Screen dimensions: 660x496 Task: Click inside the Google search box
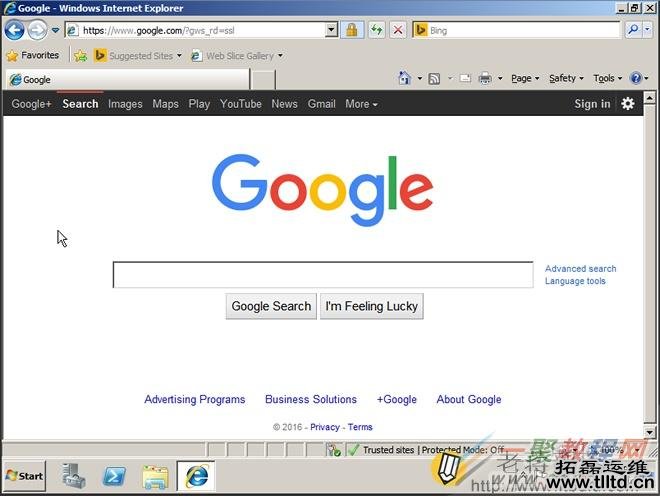click(322, 275)
